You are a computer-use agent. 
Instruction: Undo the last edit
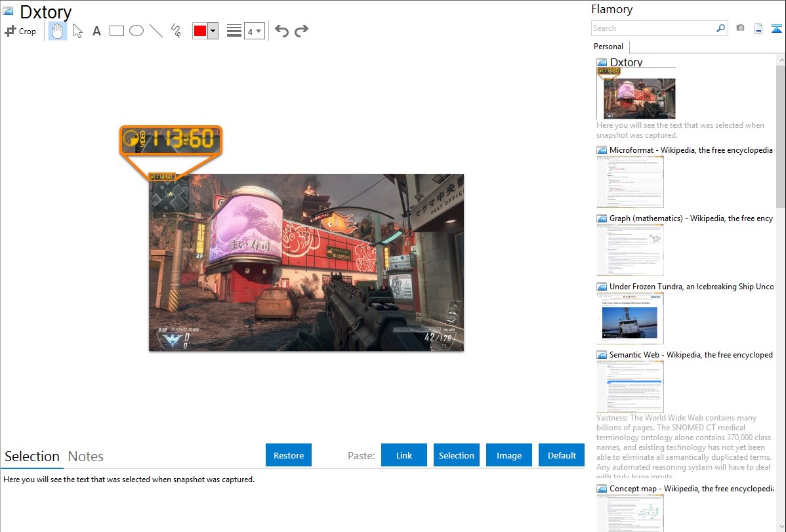point(281,31)
